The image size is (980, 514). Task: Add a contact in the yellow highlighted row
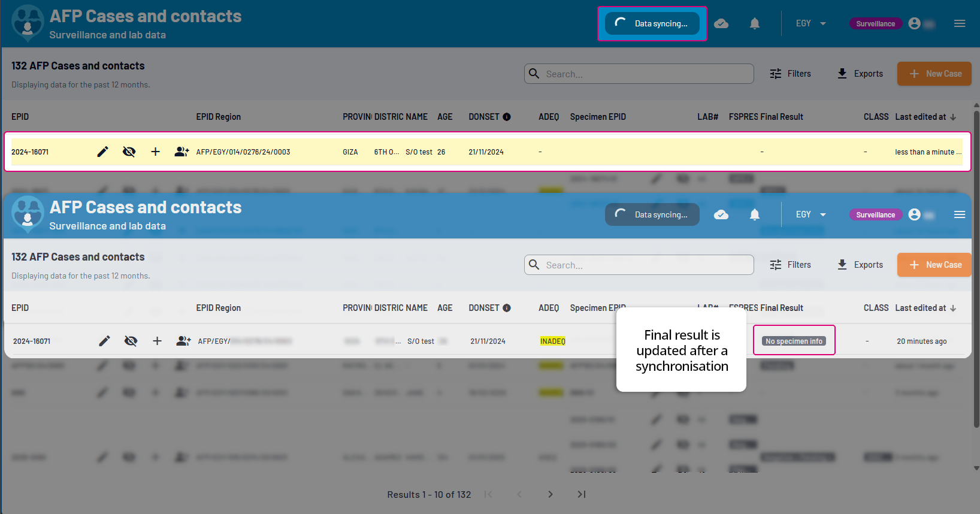coord(182,152)
